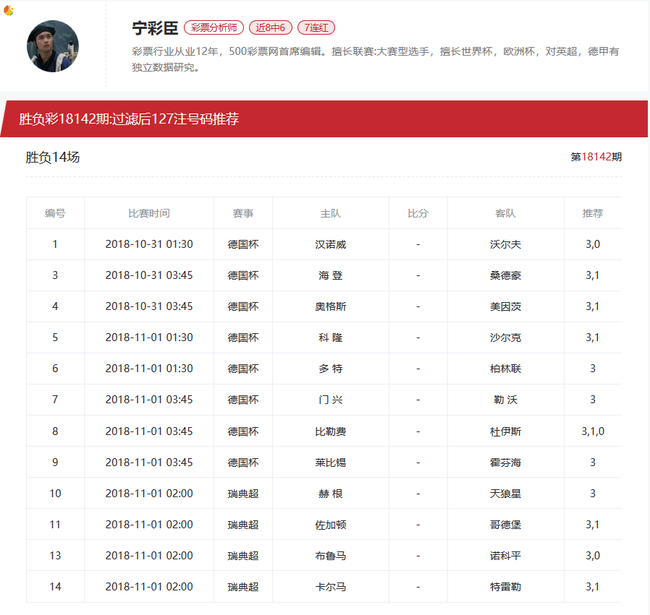This screenshot has width=650, height=615.
Task: Click the 客队 column header
Action: coord(505,213)
